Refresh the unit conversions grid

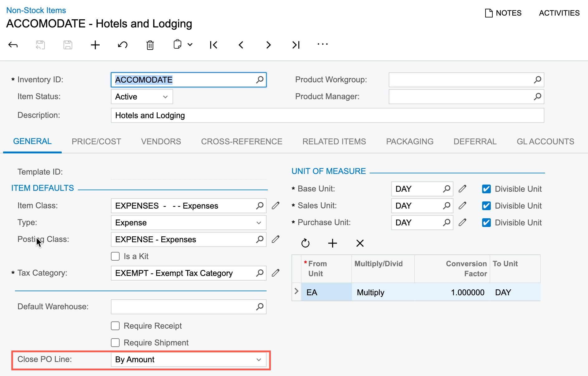pos(306,243)
